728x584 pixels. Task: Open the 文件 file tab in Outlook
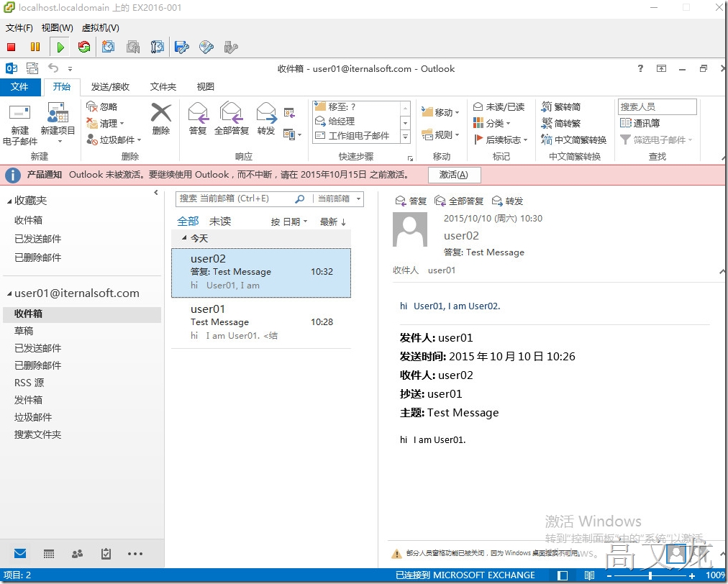coord(19,87)
